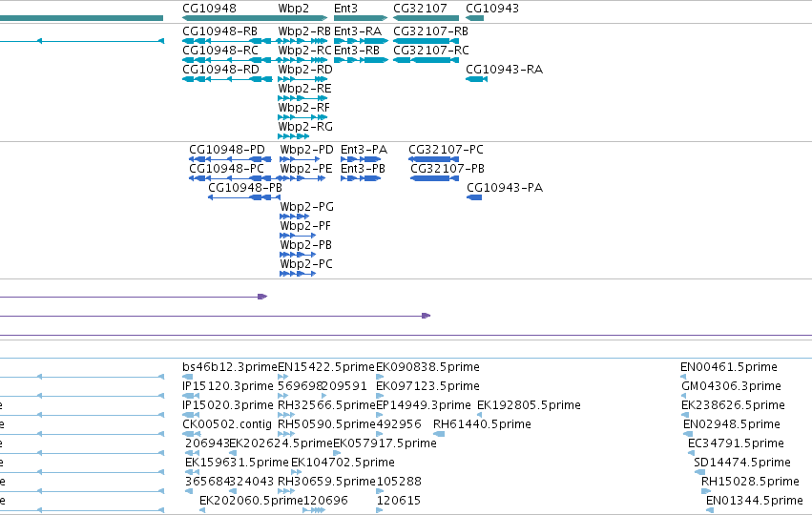Image resolution: width=812 pixels, height=515 pixels.
Task: Select protein Wbp2-PD
Action: 306,150
